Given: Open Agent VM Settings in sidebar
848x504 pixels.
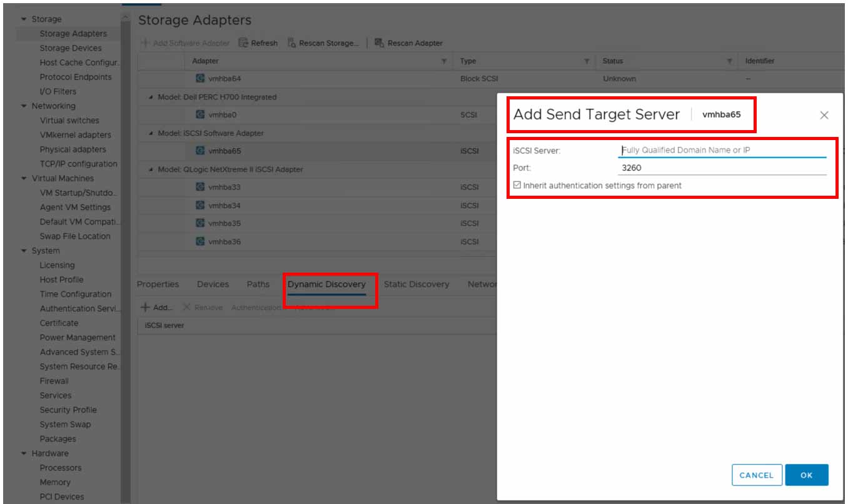Looking at the screenshot, I should click(75, 208).
